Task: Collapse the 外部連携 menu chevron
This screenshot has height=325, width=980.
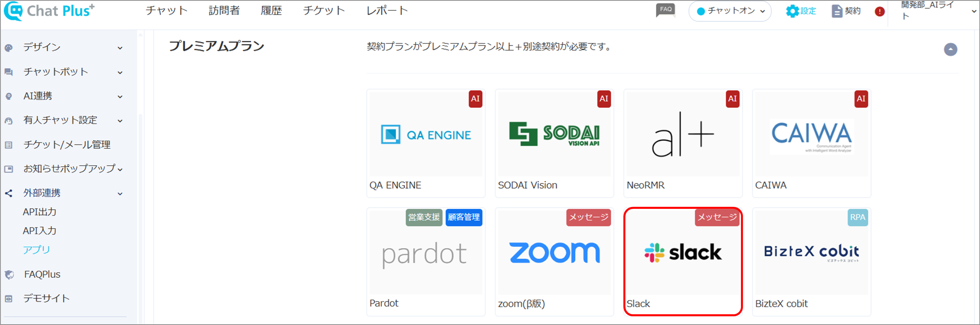Action: [120, 193]
